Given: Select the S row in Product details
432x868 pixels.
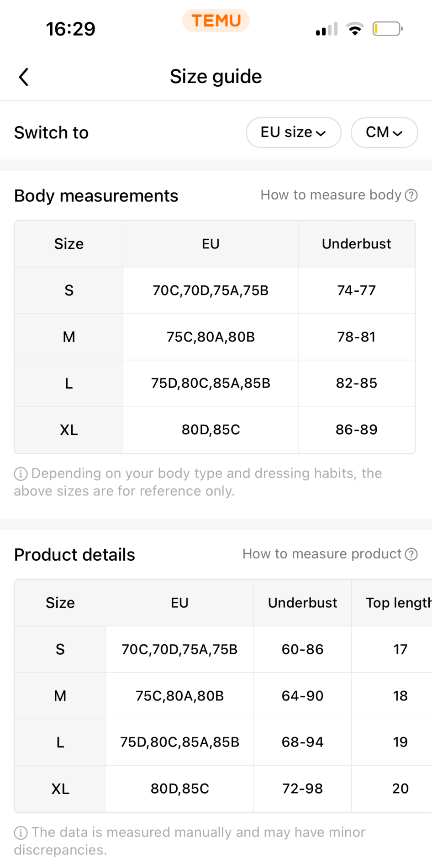Looking at the screenshot, I should tap(60, 649).
